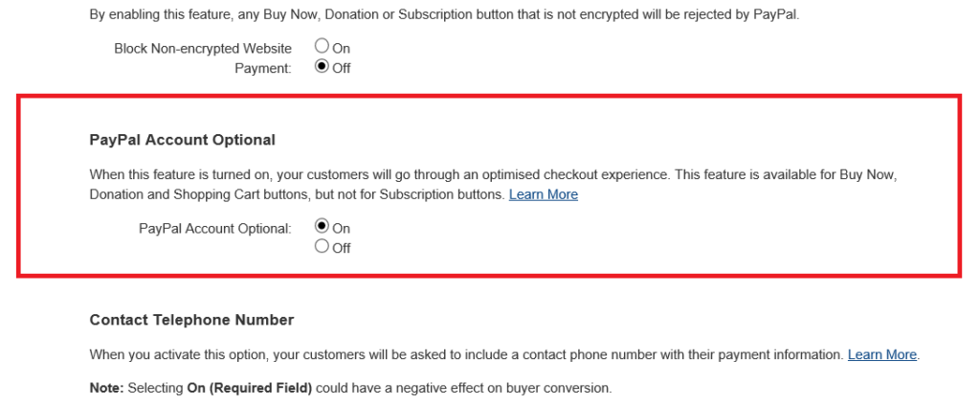Click the 'PayPal Account Optional:' field label

tap(214, 229)
